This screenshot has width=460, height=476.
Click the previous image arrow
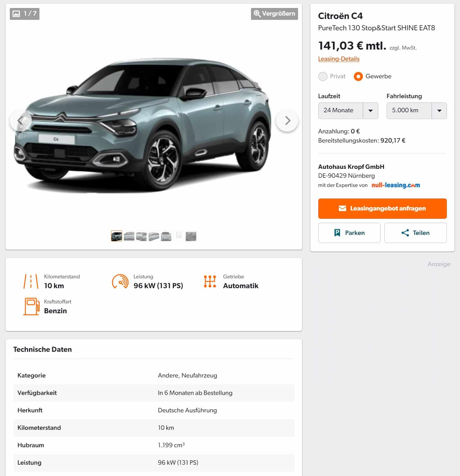coord(21,121)
